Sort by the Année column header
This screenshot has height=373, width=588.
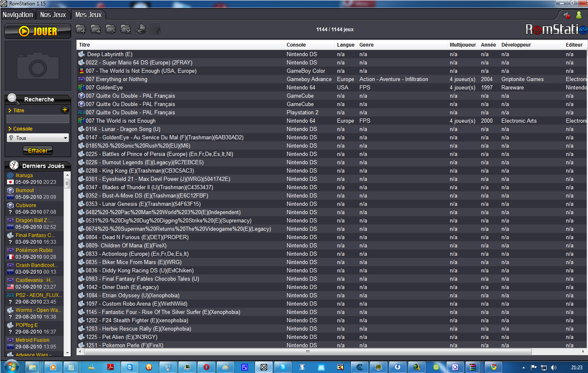tap(489, 45)
